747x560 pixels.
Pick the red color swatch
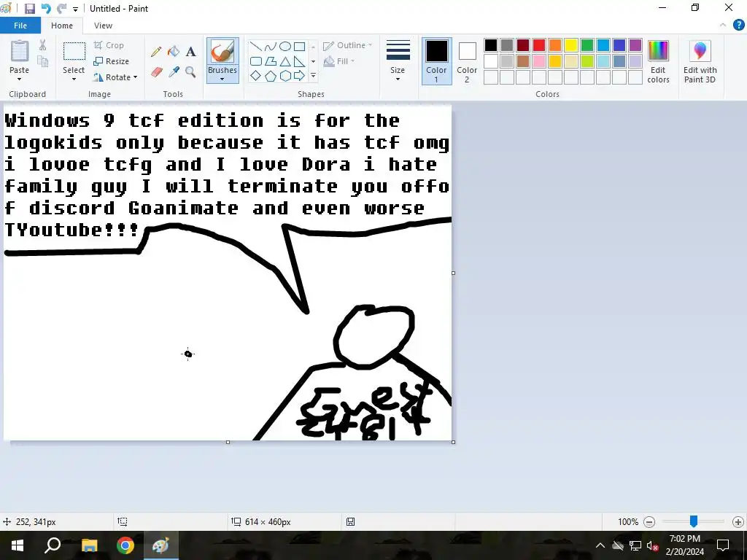click(x=539, y=45)
